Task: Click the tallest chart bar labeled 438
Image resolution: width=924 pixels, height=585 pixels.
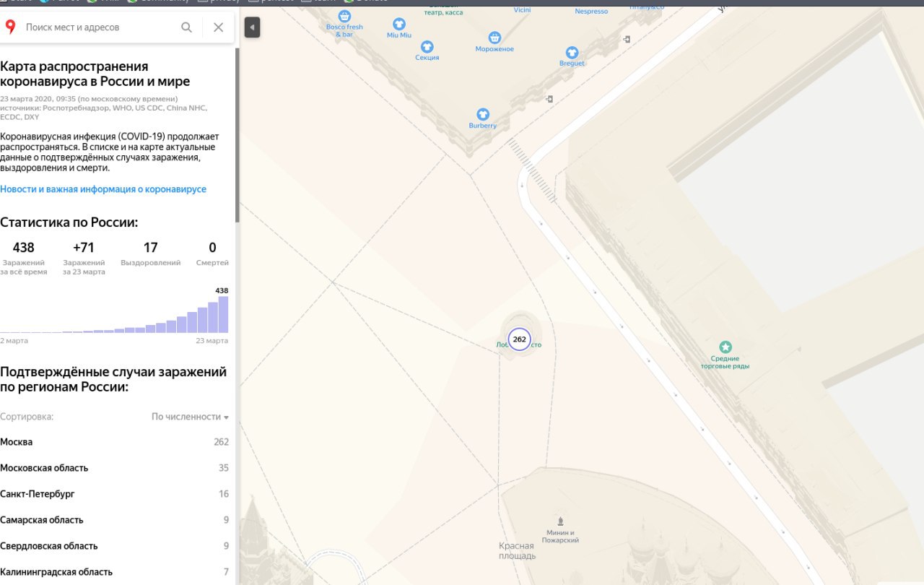Action: (223, 314)
